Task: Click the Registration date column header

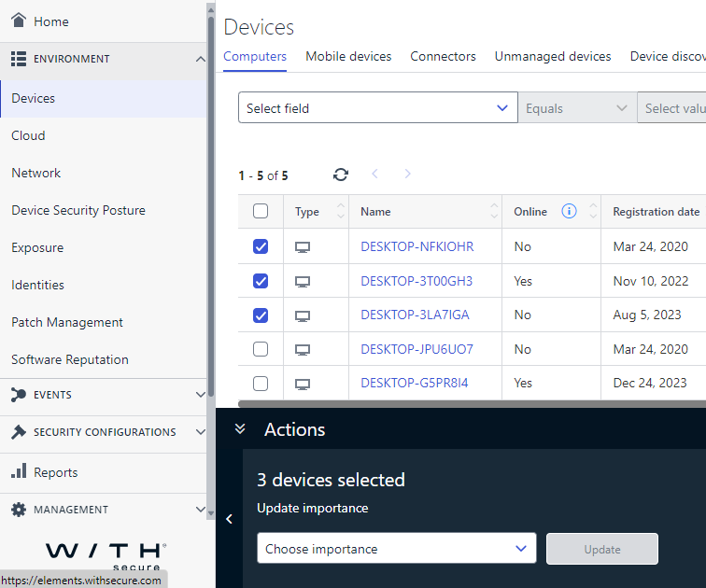Action: pyautogui.click(x=656, y=212)
